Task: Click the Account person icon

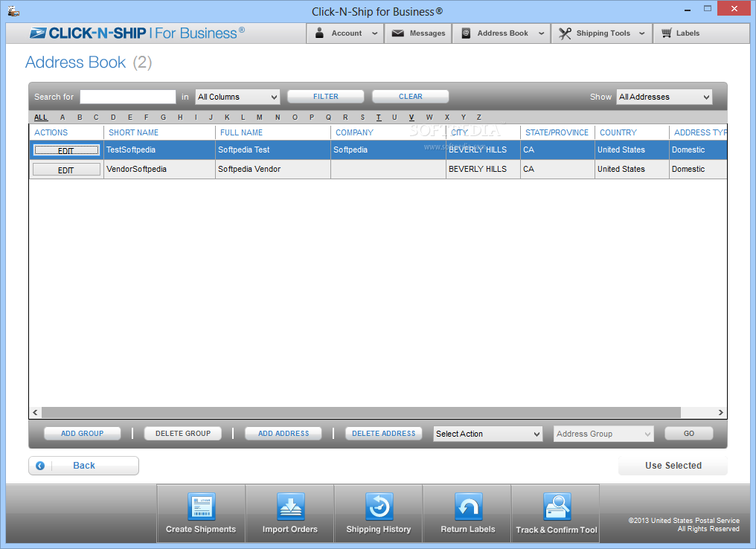Action: (319, 33)
